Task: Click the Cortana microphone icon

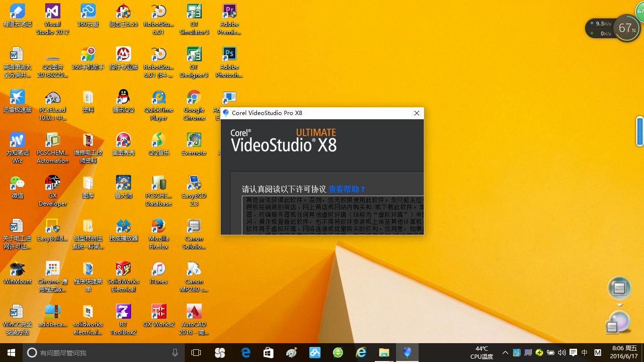Action: 175,352
